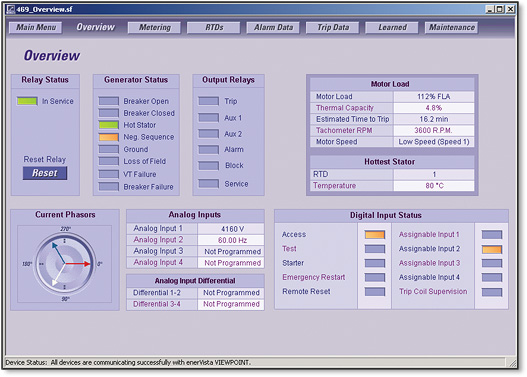
Task: Click the orange Assignable Input 2 indicator
Action: point(492,249)
